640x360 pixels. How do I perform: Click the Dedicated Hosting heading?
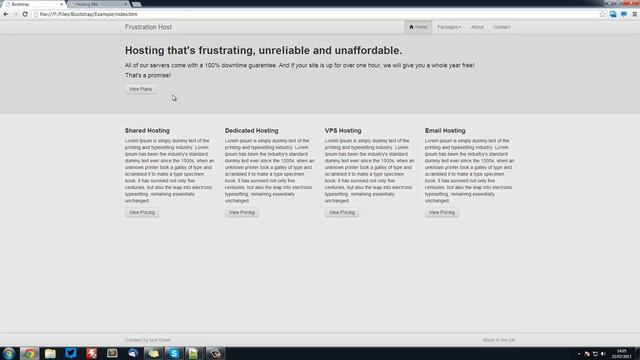pos(251,131)
